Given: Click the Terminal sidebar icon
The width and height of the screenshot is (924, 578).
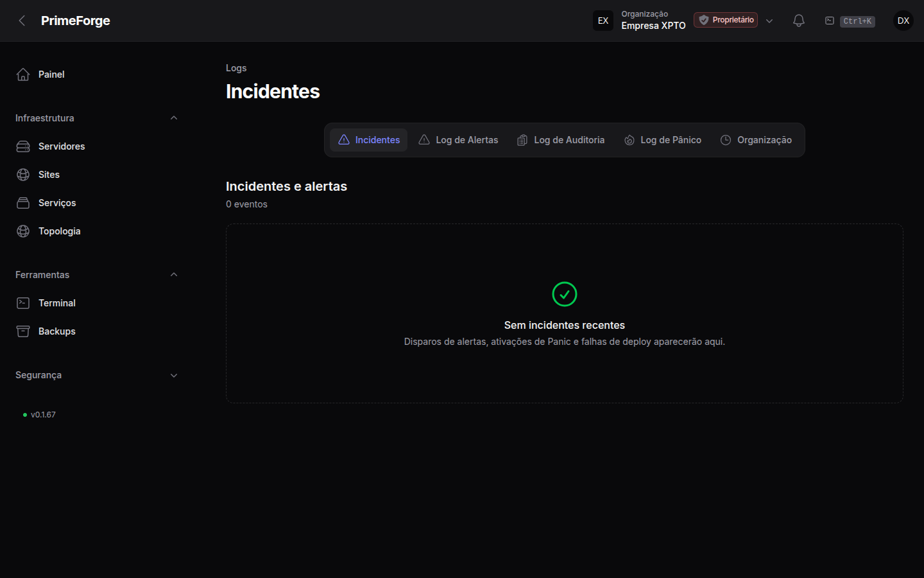Looking at the screenshot, I should pos(23,303).
